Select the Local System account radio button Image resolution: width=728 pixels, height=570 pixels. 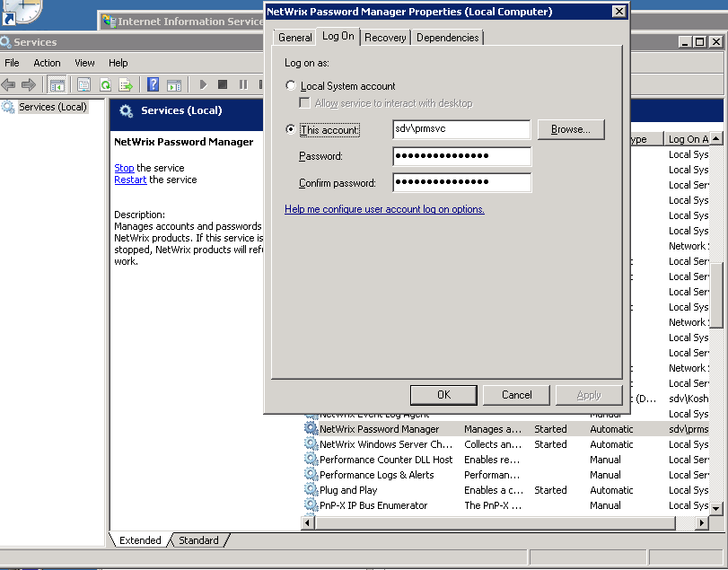[290, 86]
